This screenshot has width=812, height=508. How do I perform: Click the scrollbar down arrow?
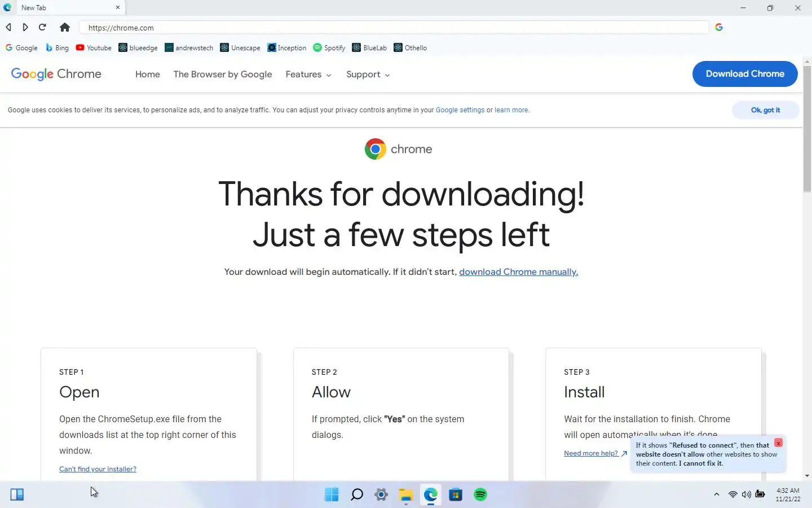807,476
